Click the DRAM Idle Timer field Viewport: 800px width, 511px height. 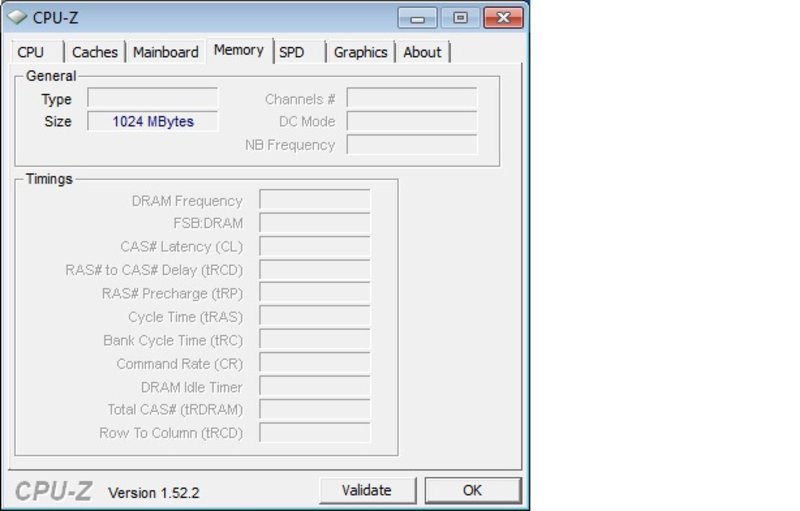point(315,386)
